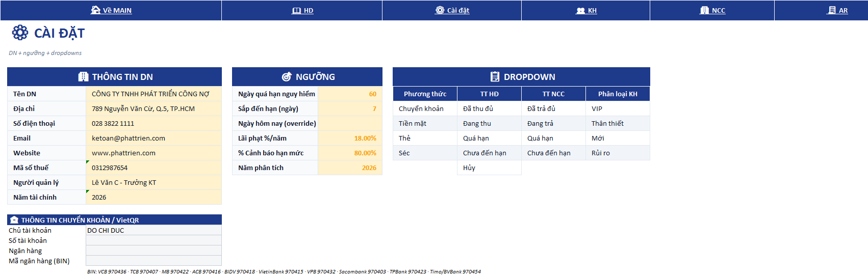This screenshot has width=868, height=276.
Task: Click the large gear icon by CÀI ĐẶT
Action: [x=20, y=33]
